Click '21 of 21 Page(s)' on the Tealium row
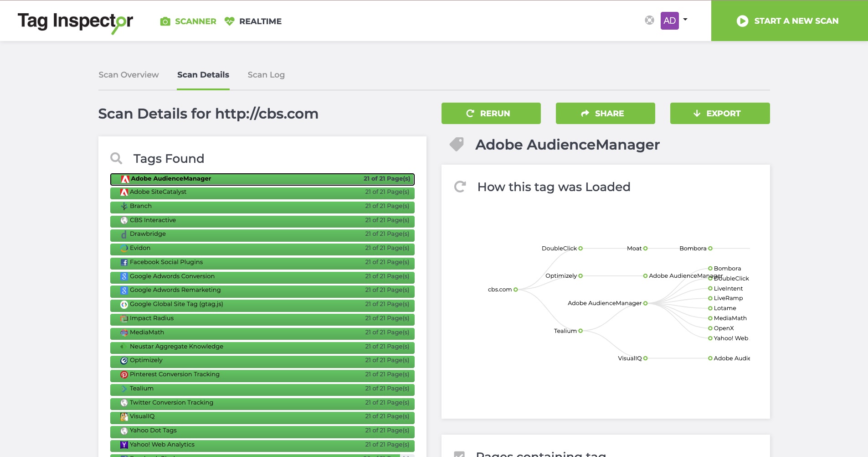The width and height of the screenshot is (868, 457). (x=387, y=389)
